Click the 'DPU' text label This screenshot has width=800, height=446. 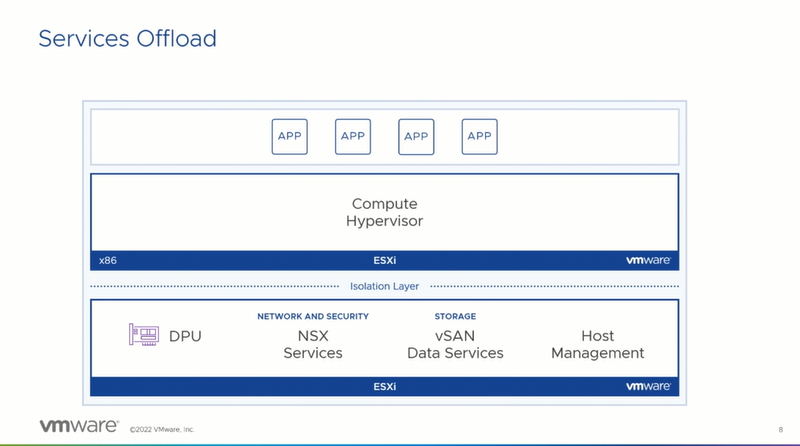coord(185,336)
